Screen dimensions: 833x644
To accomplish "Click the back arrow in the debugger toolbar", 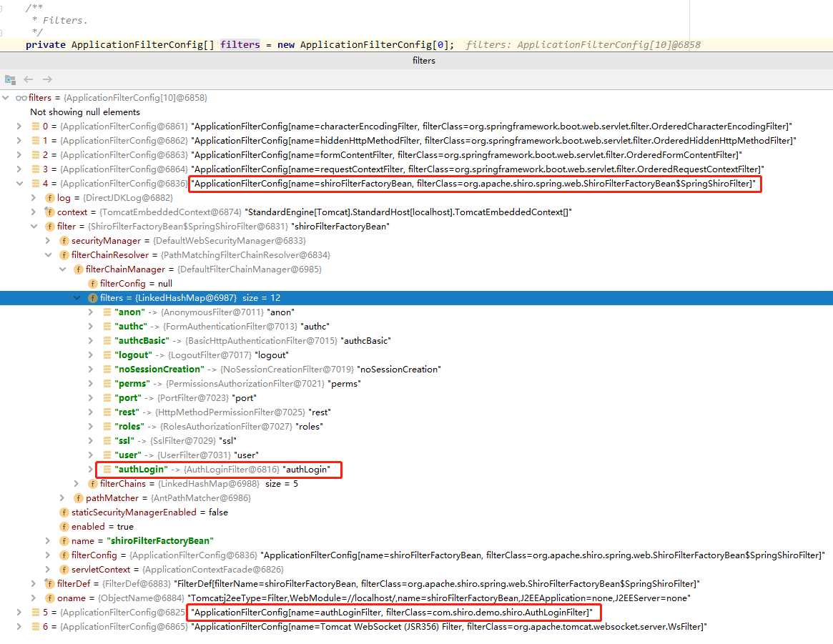I will pyautogui.click(x=29, y=79).
